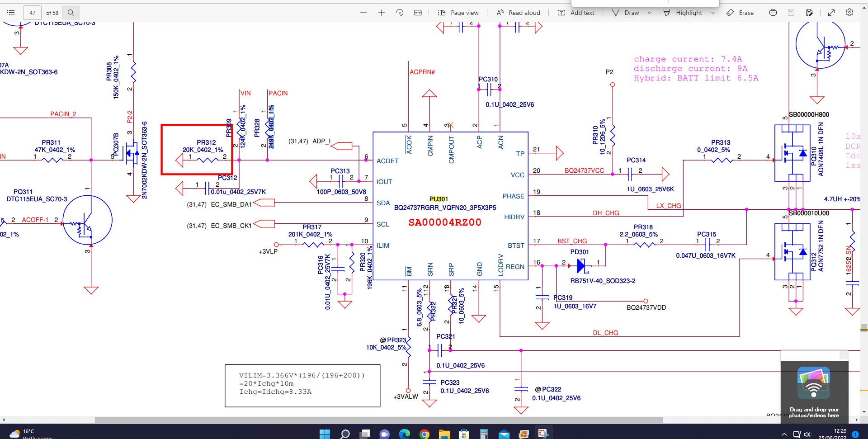
Task: Click the PD301 diode label
Action: (x=579, y=252)
